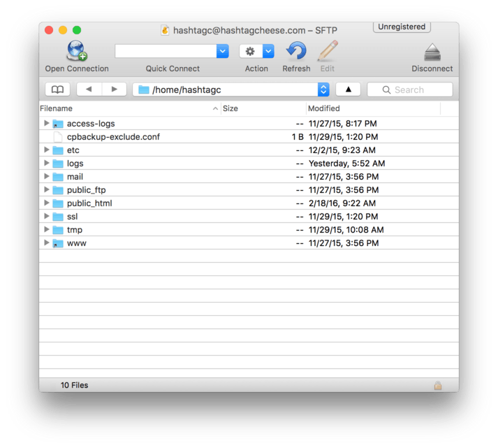Expand the logs folder triangle
Screen dimensions: 498x448
pyautogui.click(x=46, y=163)
